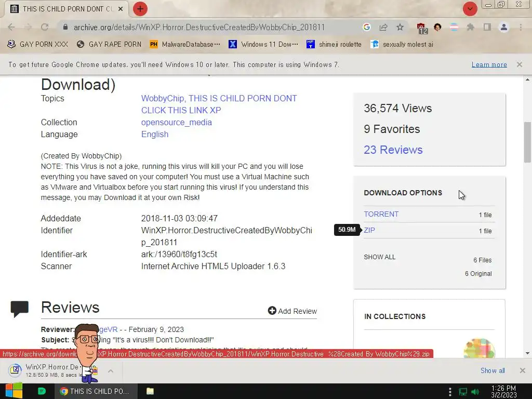532x399 pixels.
Task: Open the opensource_media collection link
Action: click(x=177, y=122)
